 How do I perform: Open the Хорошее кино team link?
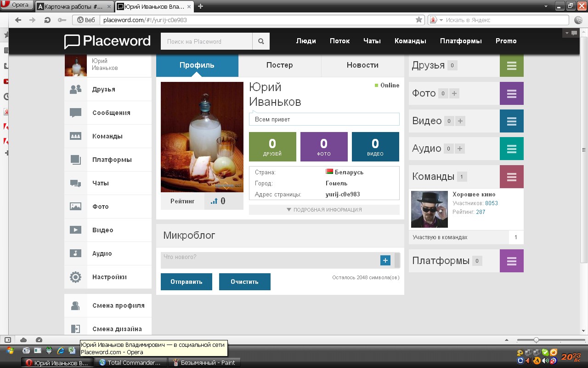[x=474, y=195]
